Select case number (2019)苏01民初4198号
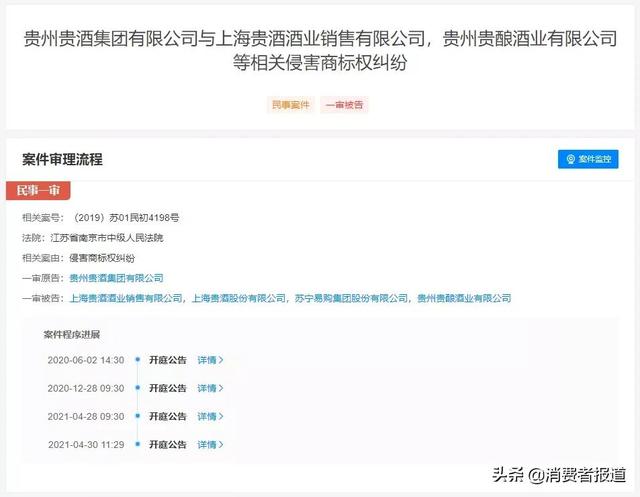Screen dimensions: 640x497 [x=126, y=217]
